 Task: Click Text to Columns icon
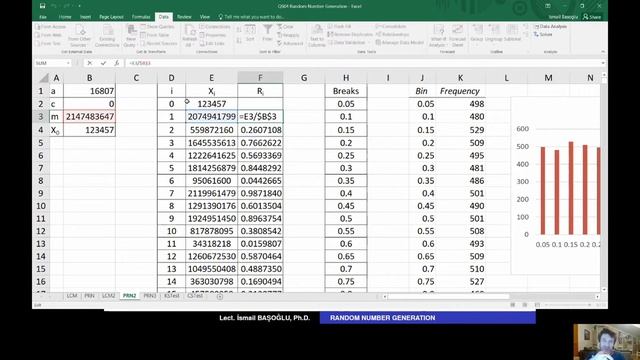[317, 36]
